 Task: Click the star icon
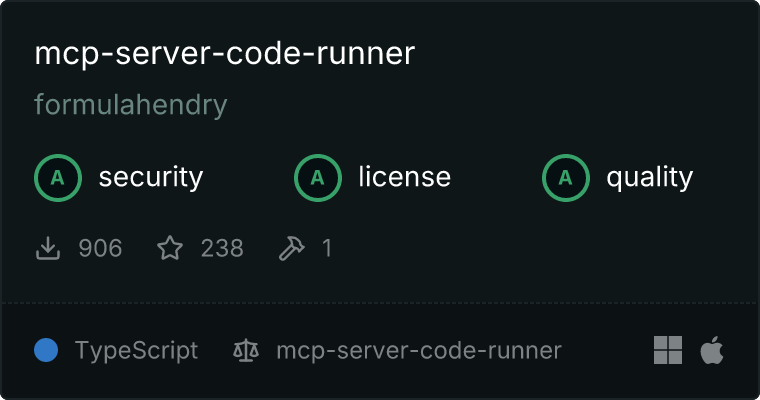pos(170,248)
